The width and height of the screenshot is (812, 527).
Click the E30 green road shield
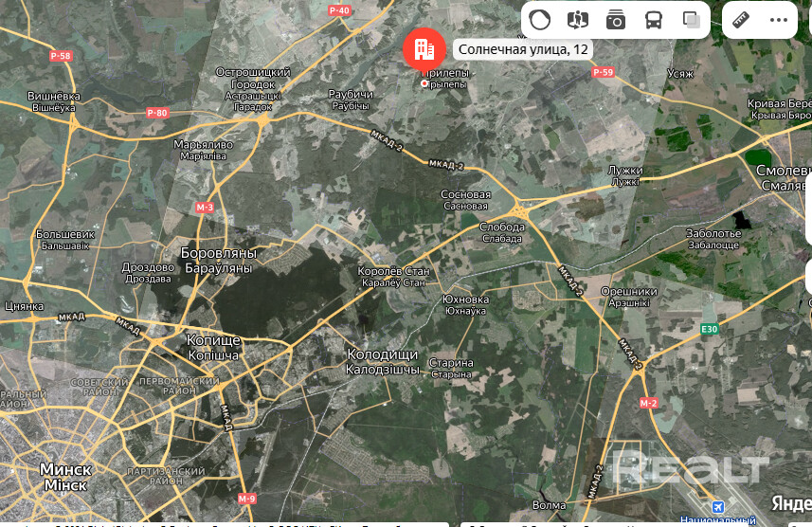coord(710,329)
